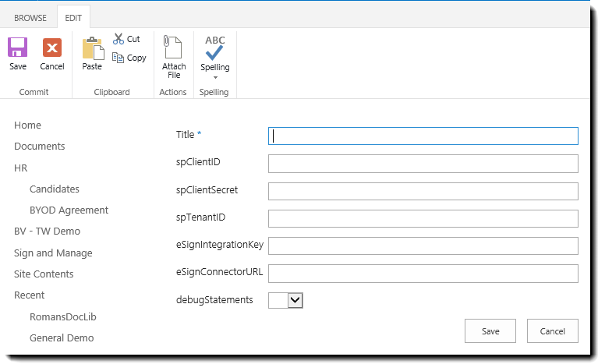
Task: Click the Attach File paperclip icon
Action: point(174,48)
